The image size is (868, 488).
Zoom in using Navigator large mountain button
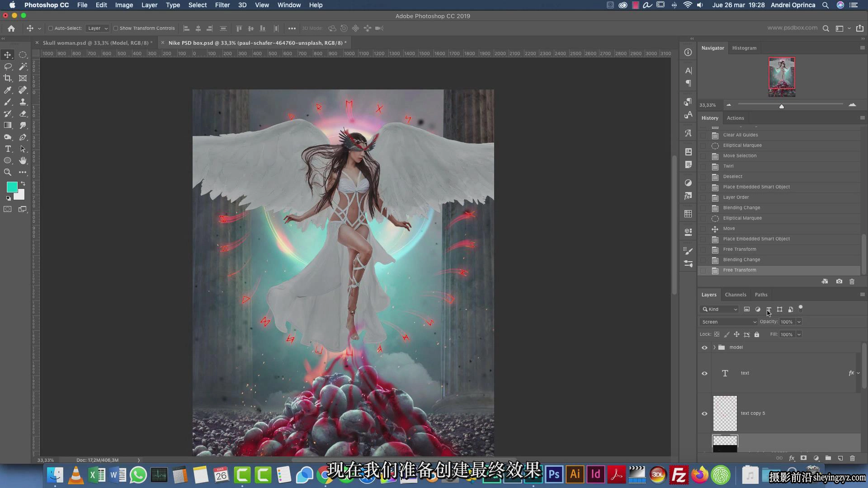[x=852, y=105]
